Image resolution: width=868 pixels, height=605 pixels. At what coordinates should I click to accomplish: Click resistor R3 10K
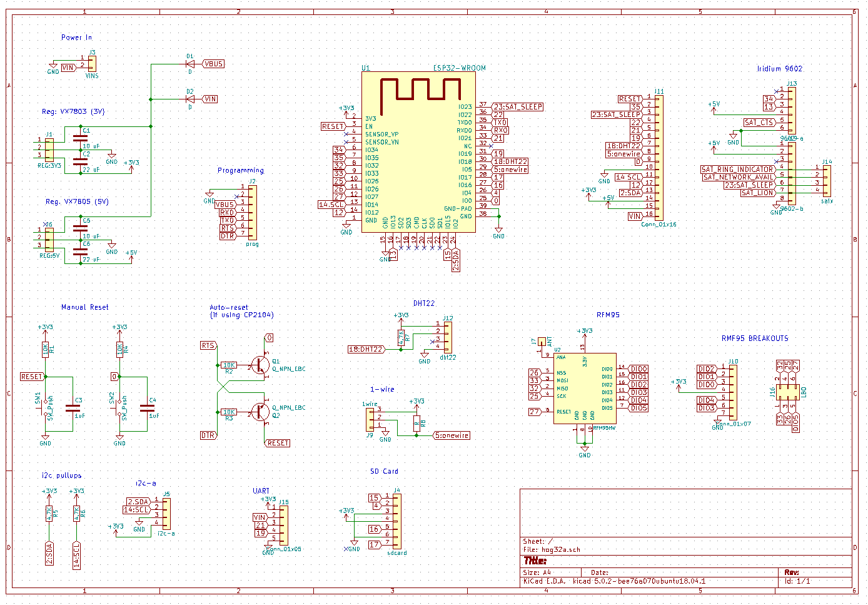coord(229,412)
